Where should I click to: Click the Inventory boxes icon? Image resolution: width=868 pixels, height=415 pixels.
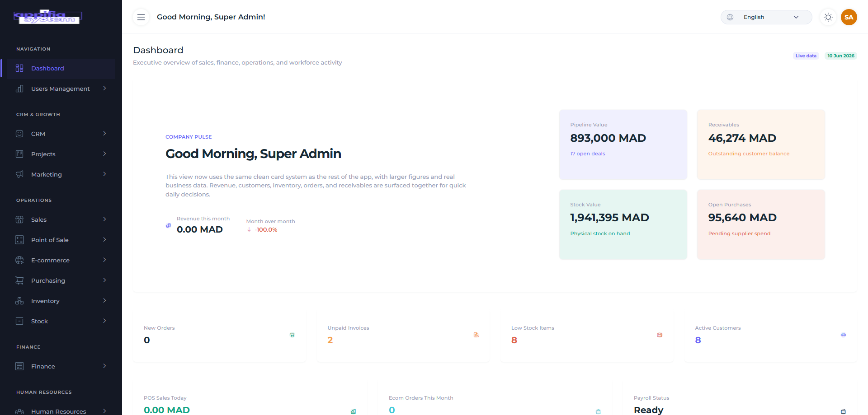coord(19,301)
